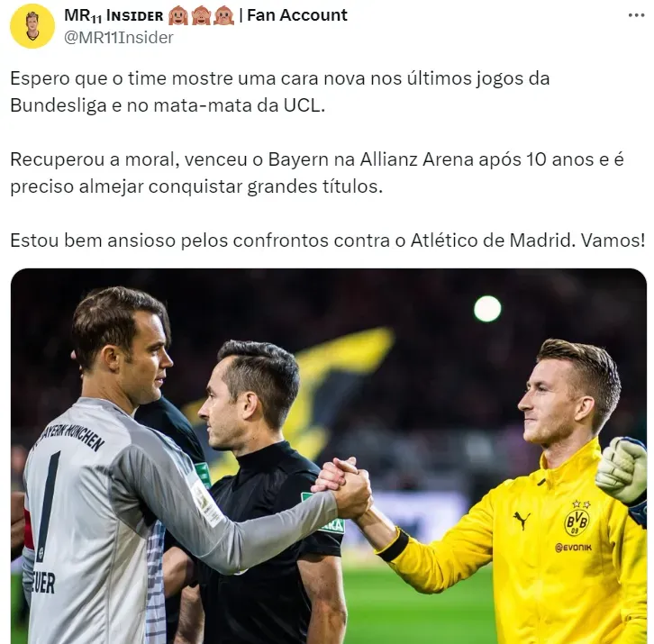Click the tweet's first paragraph about Bundesliga
Screen dimensions: 654x644
click(280, 92)
